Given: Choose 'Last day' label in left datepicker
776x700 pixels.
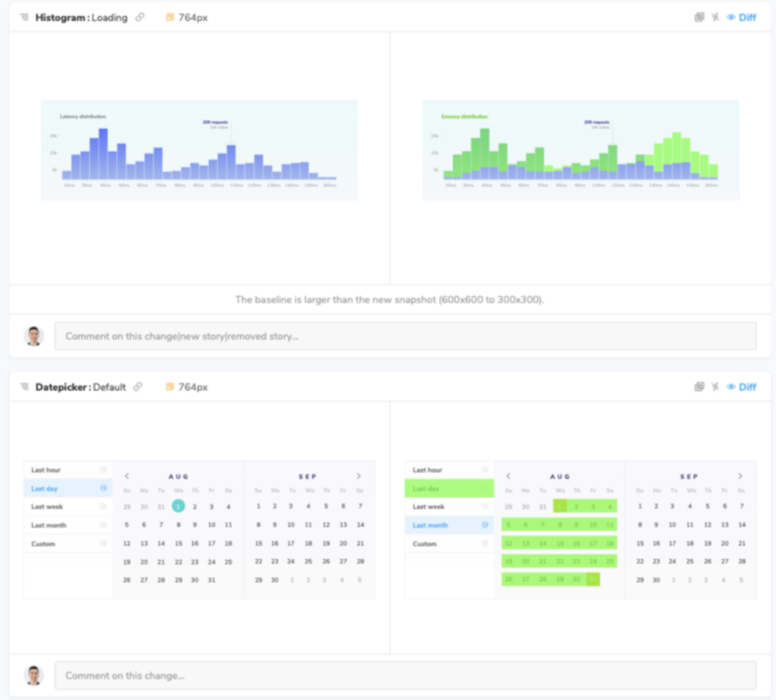Looking at the screenshot, I should (x=44, y=488).
